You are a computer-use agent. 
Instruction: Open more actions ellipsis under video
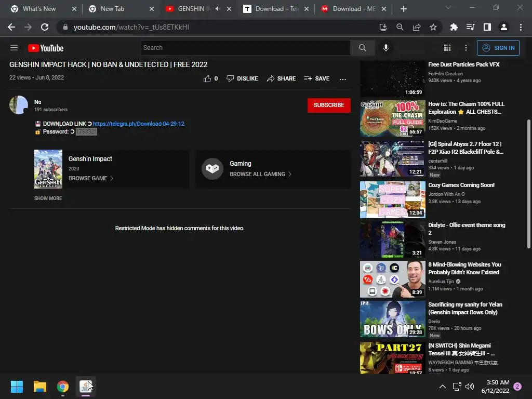click(343, 79)
